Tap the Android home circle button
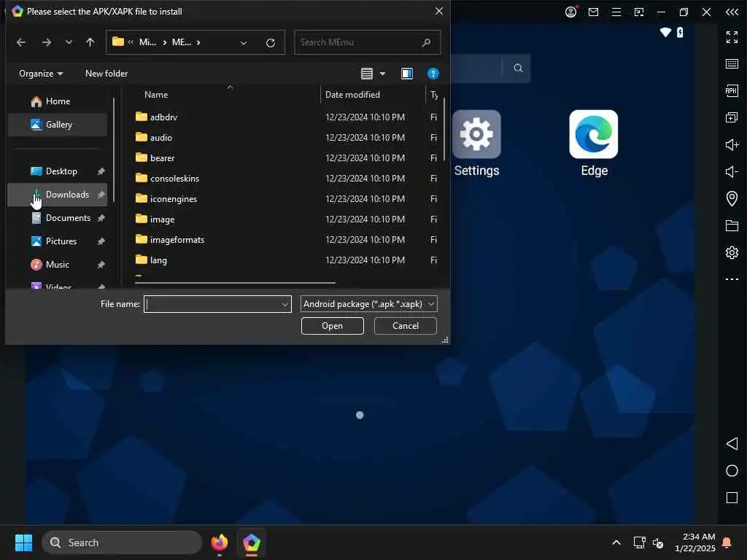This screenshot has width=747, height=560. pyautogui.click(x=732, y=471)
